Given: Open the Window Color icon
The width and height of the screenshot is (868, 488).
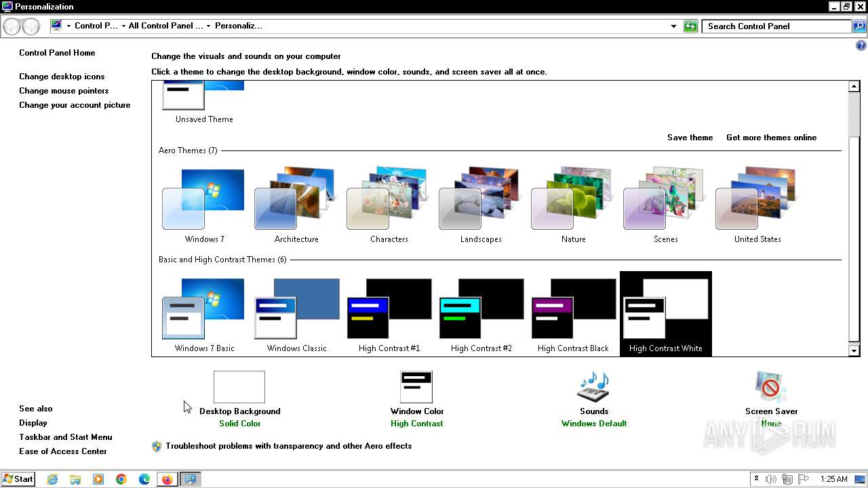Looking at the screenshot, I should 416,387.
